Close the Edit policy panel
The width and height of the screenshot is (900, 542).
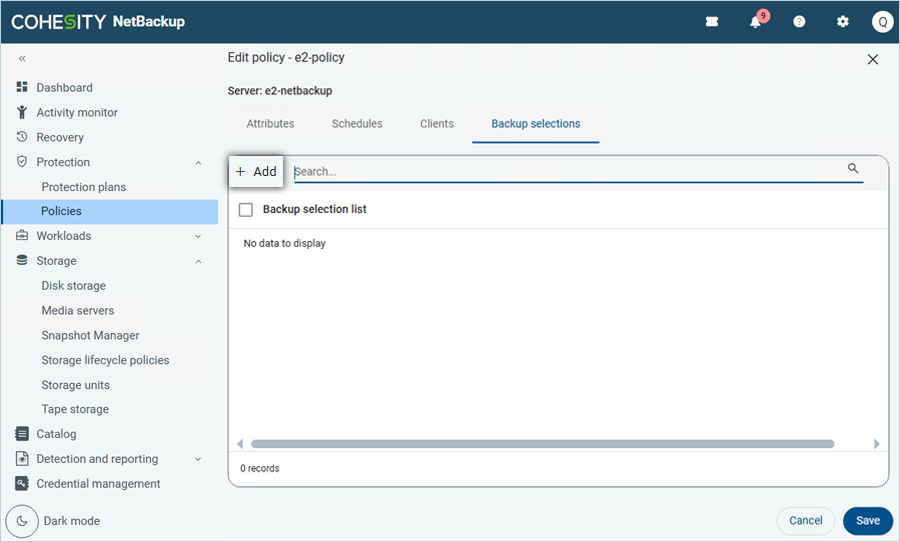(872, 60)
